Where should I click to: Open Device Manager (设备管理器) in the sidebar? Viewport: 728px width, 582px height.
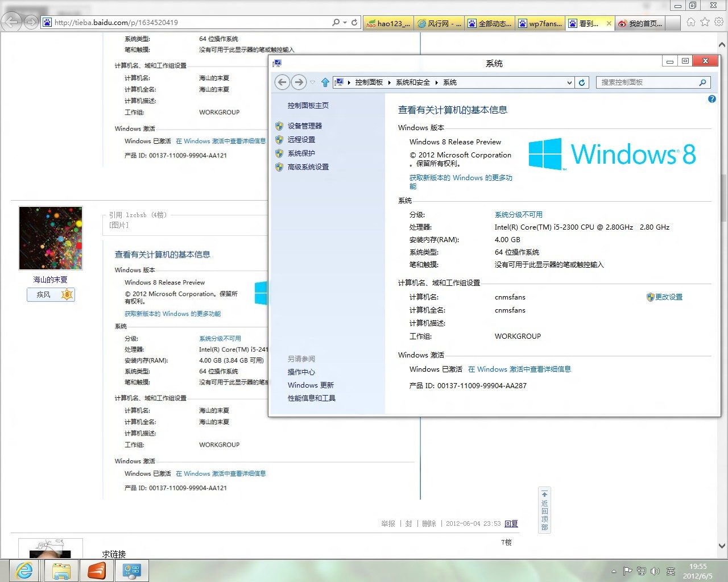point(305,126)
